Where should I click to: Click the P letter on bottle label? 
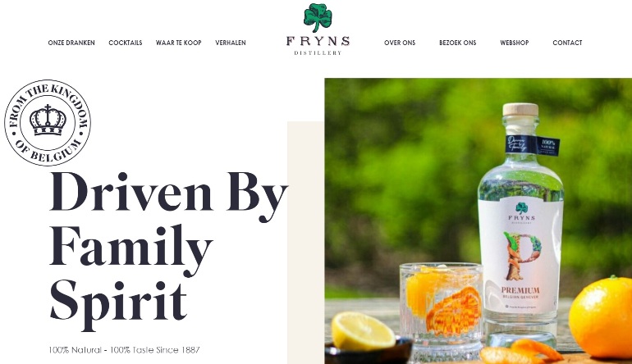click(x=520, y=256)
